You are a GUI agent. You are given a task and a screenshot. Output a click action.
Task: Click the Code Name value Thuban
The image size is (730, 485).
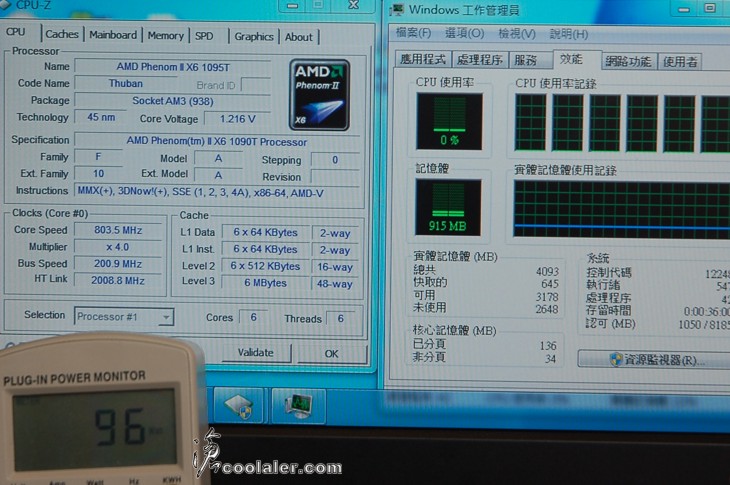tap(126, 84)
